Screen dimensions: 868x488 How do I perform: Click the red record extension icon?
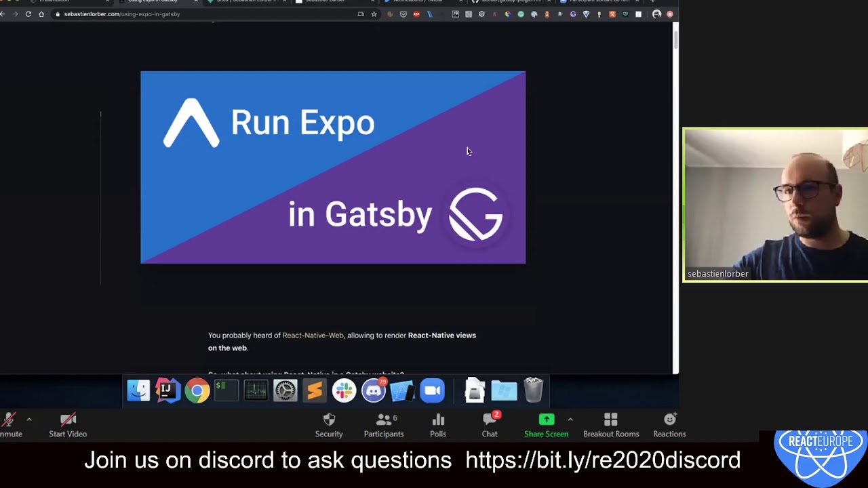(x=669, y=14)
